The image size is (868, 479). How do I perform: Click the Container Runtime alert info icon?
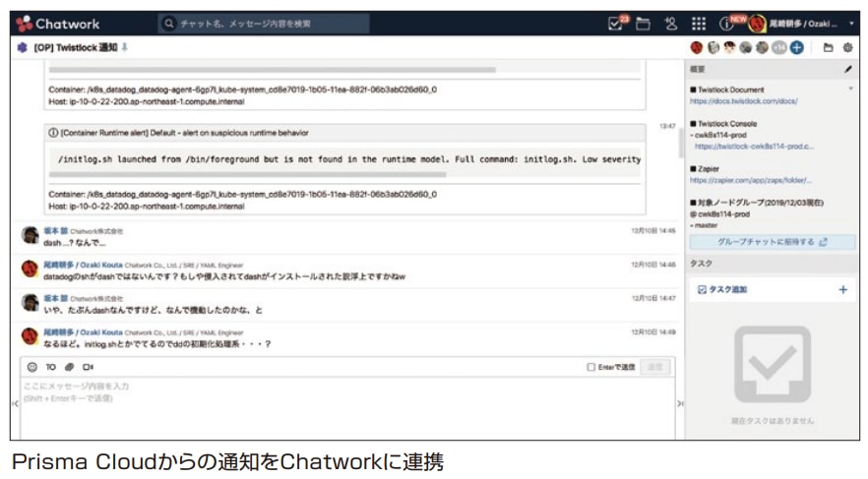click(53, 133)
